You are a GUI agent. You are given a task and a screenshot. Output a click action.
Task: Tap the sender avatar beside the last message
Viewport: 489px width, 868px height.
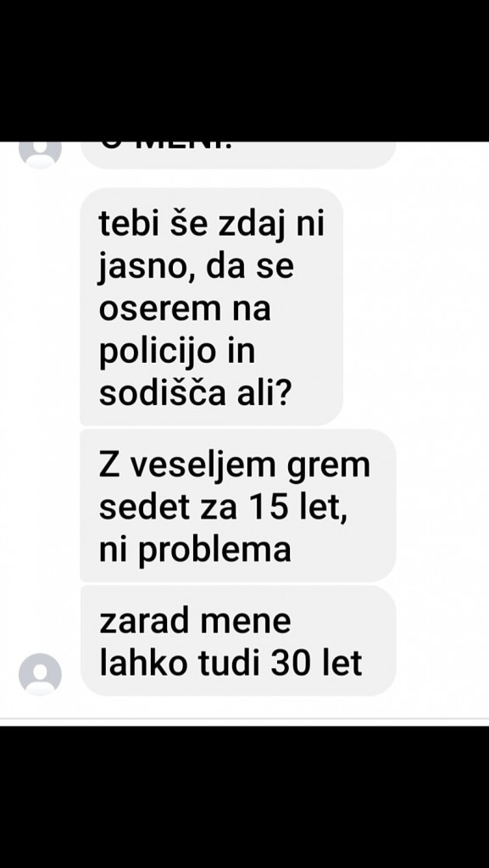(40, 674)
